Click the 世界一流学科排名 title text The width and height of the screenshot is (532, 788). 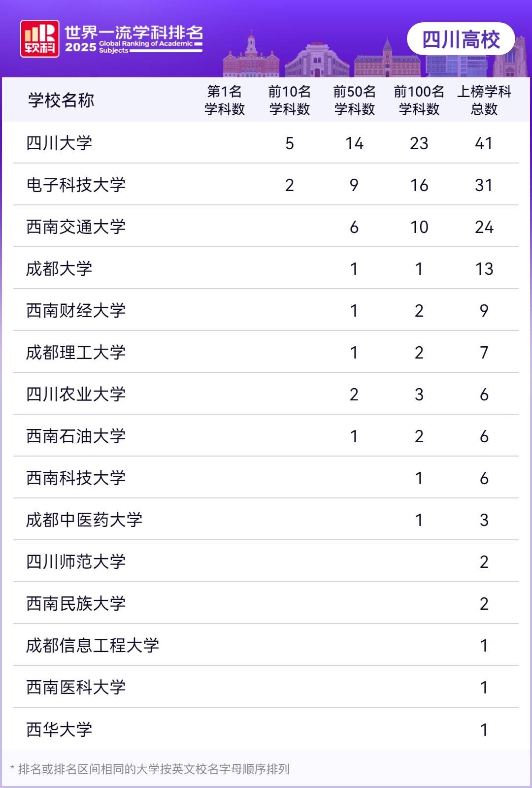point(133,33)
